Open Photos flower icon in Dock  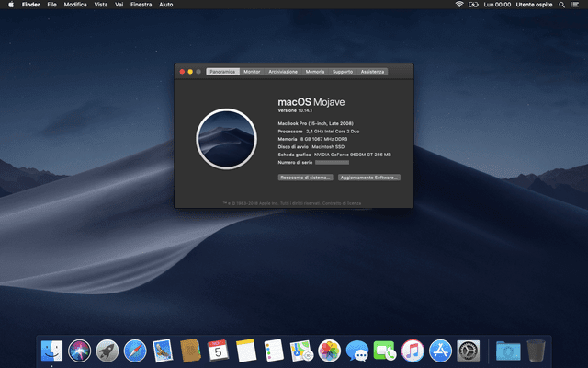click(329, 351)
